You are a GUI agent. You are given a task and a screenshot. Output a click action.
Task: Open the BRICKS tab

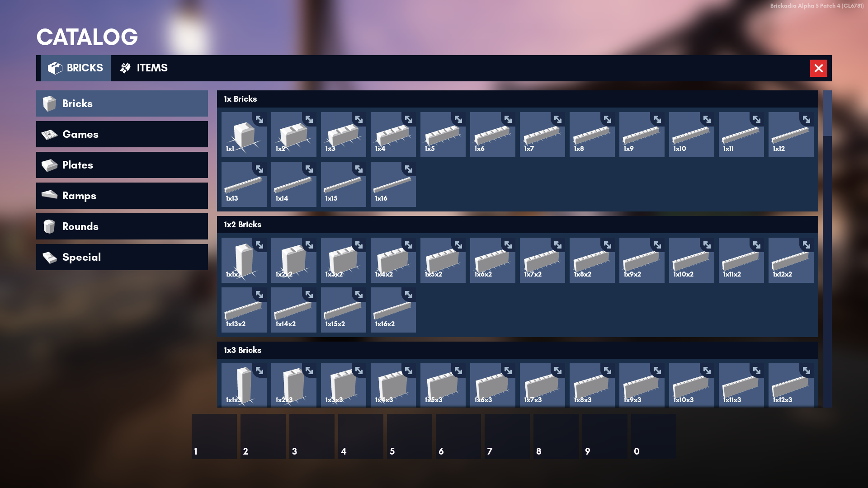75,68
